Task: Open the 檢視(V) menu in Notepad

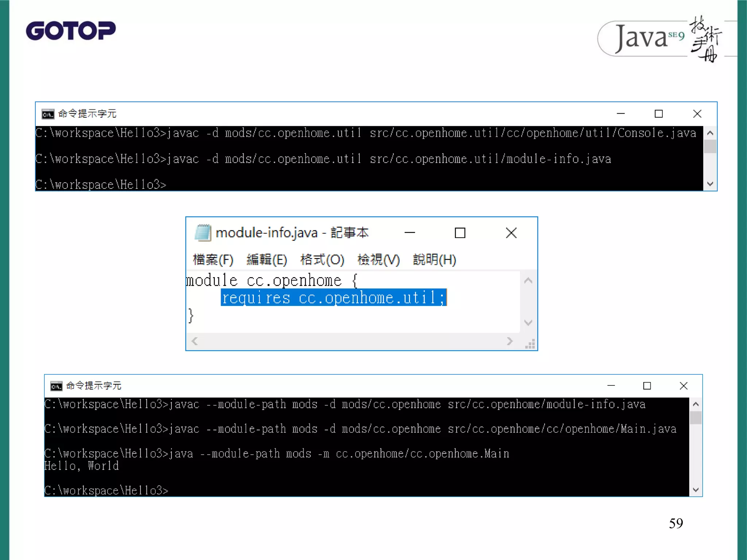Action: tap(379, 260)
